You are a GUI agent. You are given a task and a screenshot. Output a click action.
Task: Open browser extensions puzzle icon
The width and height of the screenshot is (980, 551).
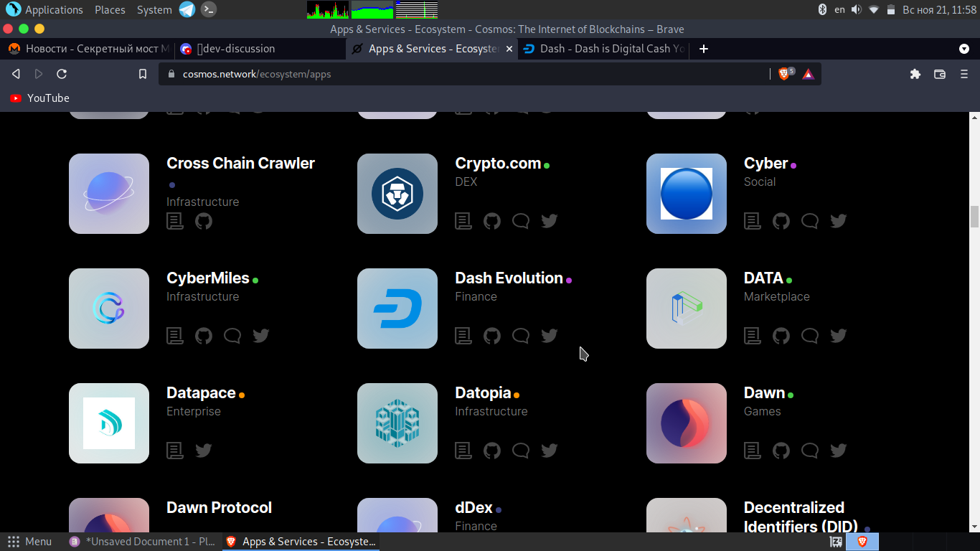915,74
